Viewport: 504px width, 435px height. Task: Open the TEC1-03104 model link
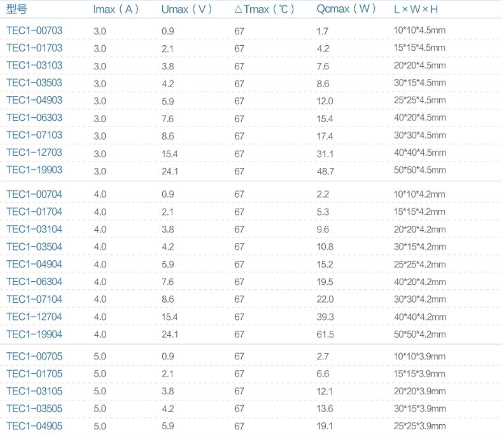point(34,229)
